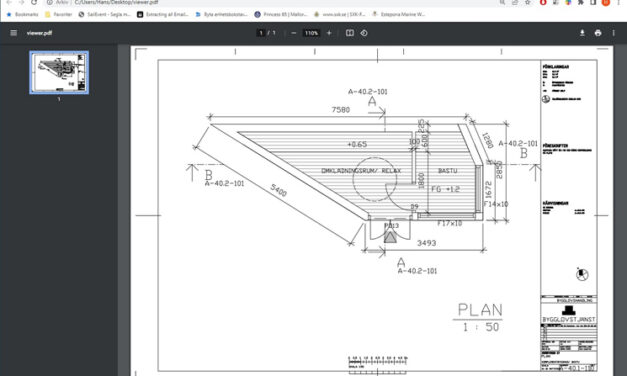
Task: Click the orange profile avatar icon
Action: point(606,2)
